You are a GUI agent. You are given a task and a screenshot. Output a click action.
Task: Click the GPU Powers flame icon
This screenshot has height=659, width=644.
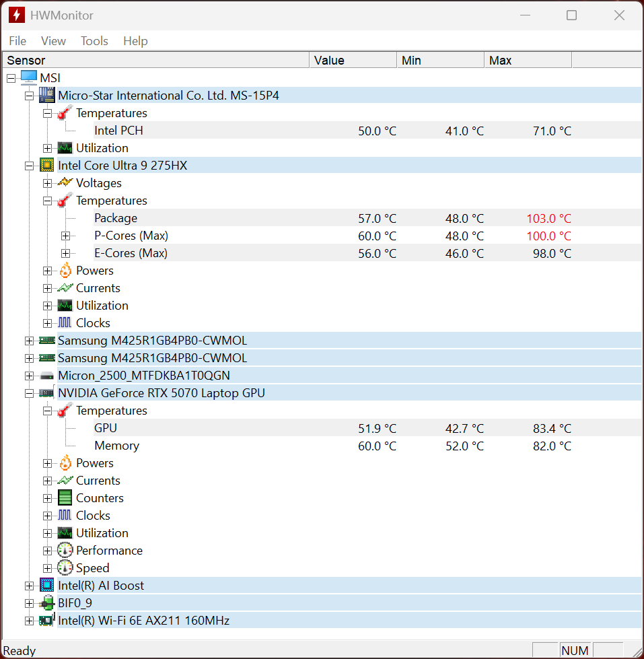65,462
